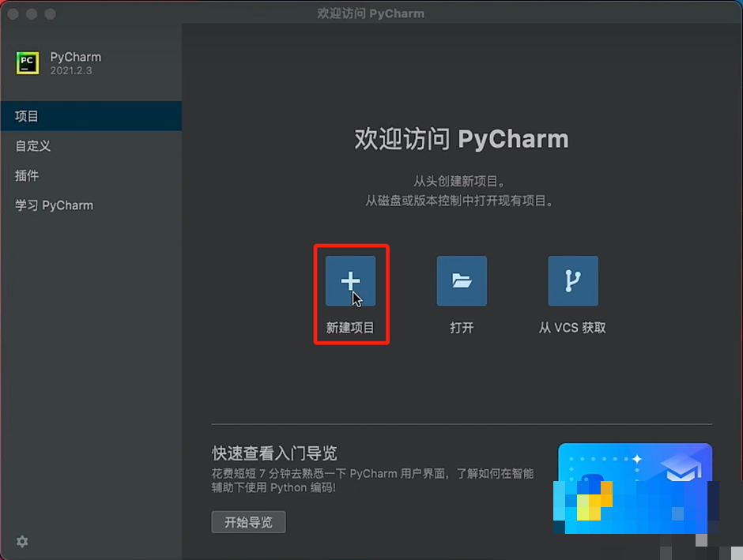The height and width of the screenshot is (560, 743).
Task: Open settings gear at sidebar bottom
Action: (22, 541)
